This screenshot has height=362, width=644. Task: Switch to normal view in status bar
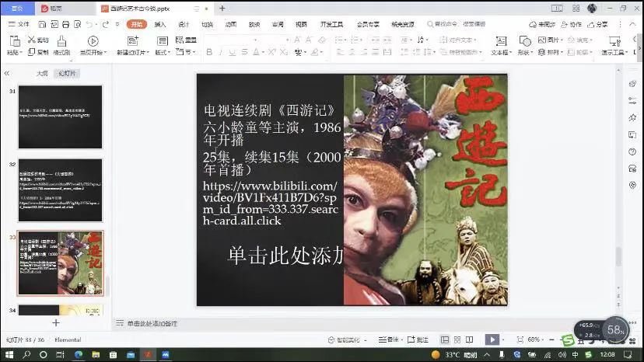(x=444, y=339)
